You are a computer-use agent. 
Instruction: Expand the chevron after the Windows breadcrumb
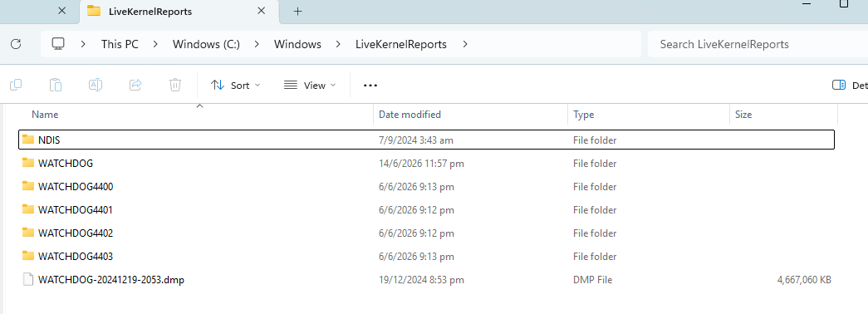[338, 44]
